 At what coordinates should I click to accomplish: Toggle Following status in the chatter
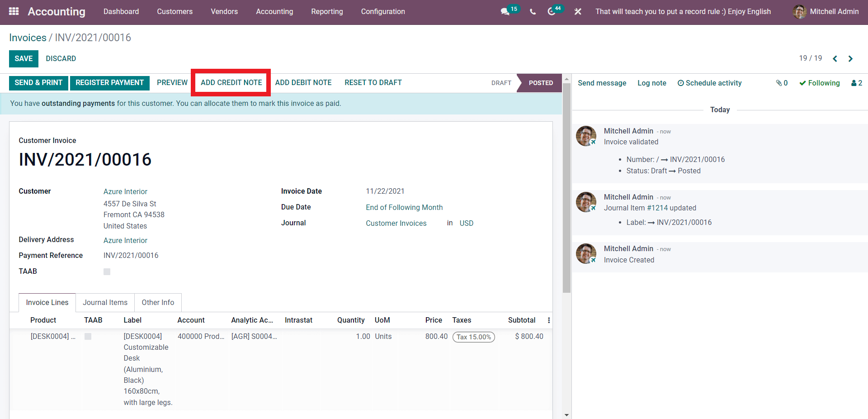[x=819, y=83]
